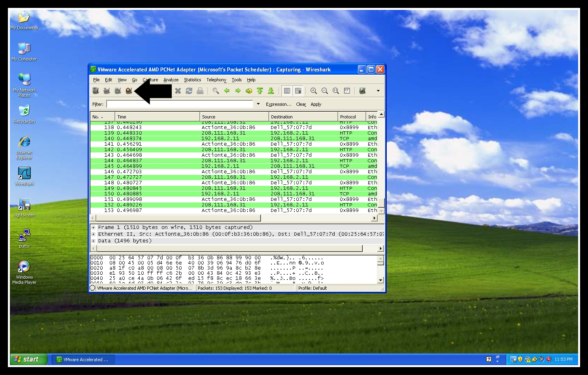Expand the Ethernet II tree node

coord(94,234)
